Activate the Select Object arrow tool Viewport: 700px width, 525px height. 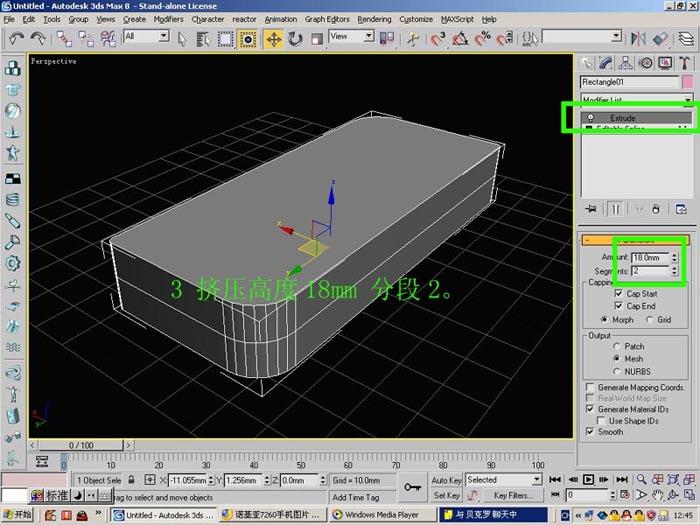tap(182, 39)
